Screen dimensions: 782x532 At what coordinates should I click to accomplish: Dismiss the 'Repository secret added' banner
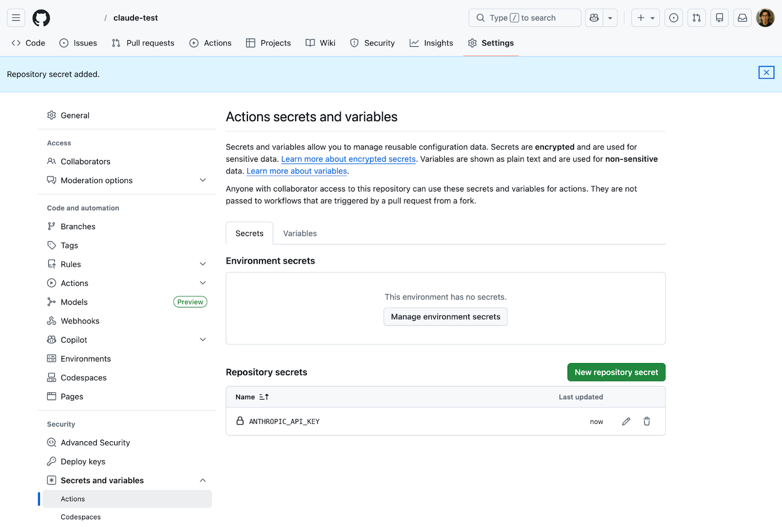pyautogui.click(x=766, y=73)
